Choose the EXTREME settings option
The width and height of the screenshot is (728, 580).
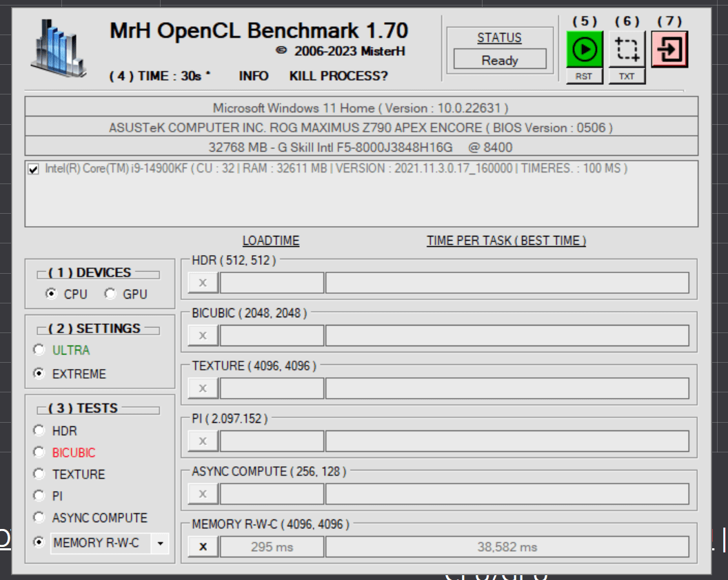[39, 373]
